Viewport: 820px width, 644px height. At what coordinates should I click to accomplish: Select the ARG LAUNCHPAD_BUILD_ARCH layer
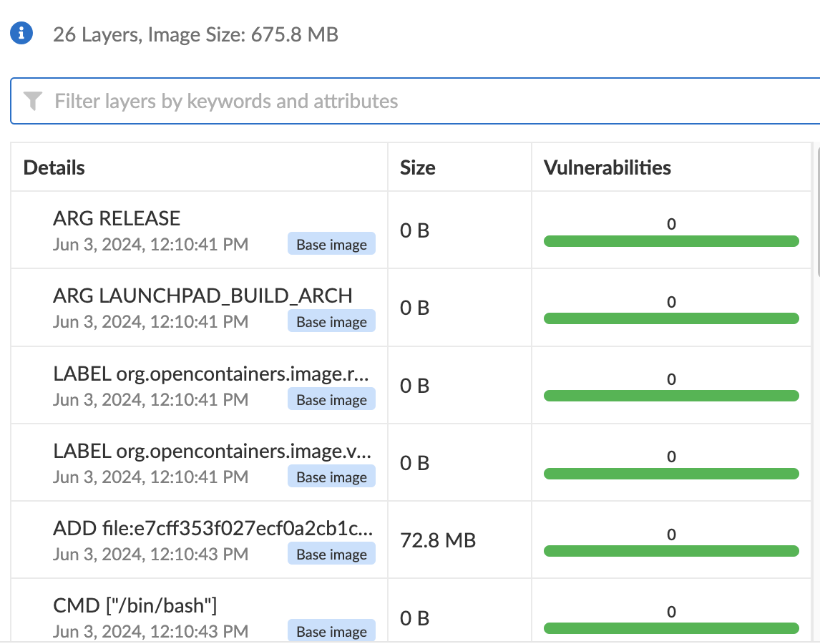202,296
